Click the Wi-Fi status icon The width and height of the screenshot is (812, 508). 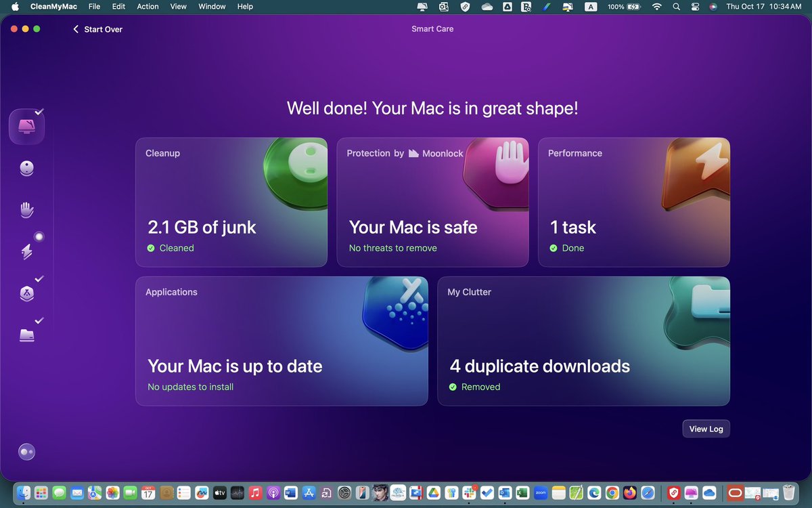pyautogui.click(x=656, y=6)
